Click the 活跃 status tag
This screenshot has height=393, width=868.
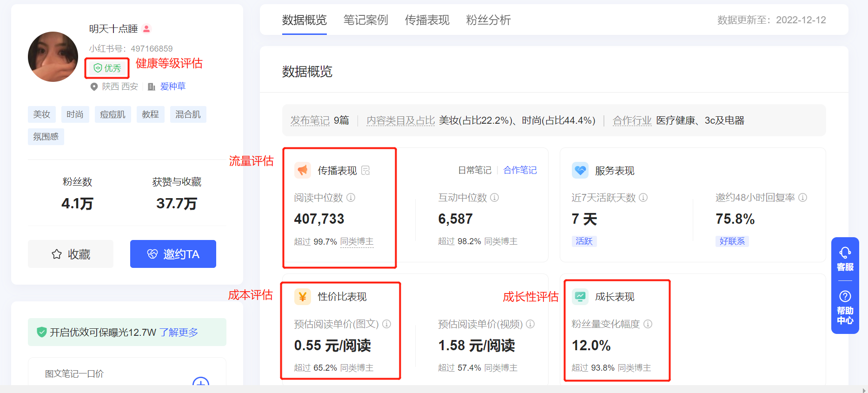pos(584,241)
